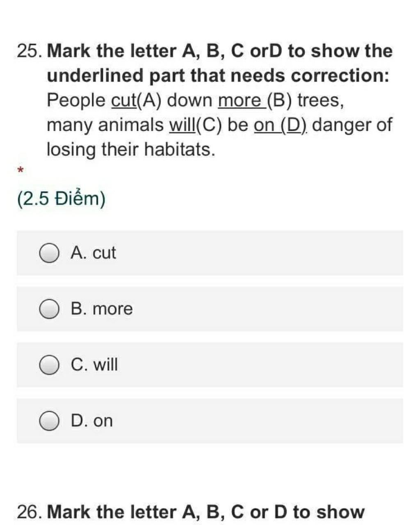Click the word 'trees,' in the sentence
Viewport: 420px width, 525px height.
320,101
